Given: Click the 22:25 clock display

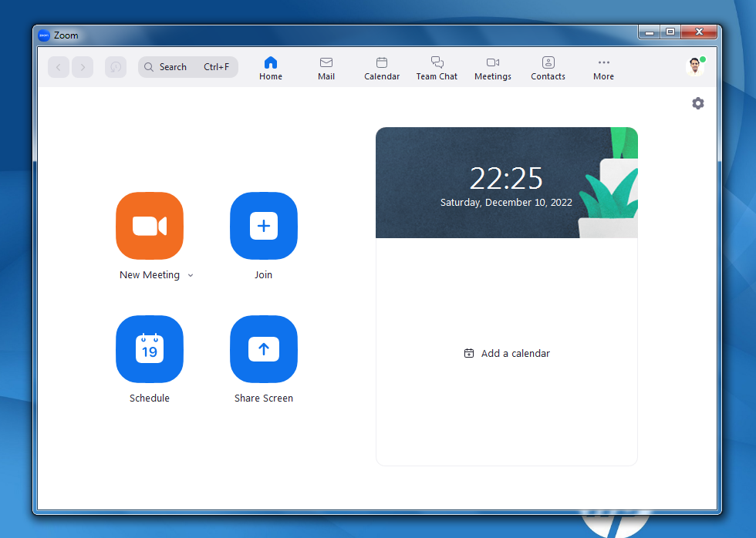Looking at the screenshot, I should 506,178.
